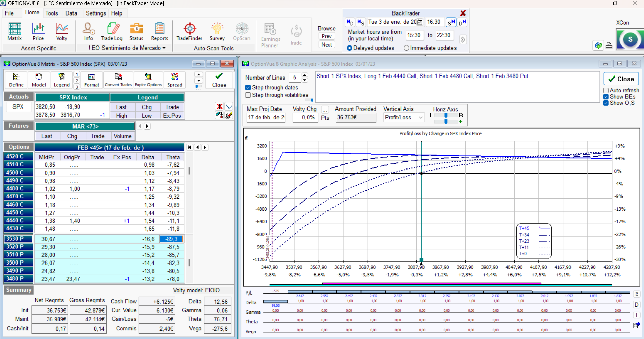Adjust the step-through slider under volatilities
The height and width of the screenshot is (339, 644).
pyautogui.click(x=309, y=100)
